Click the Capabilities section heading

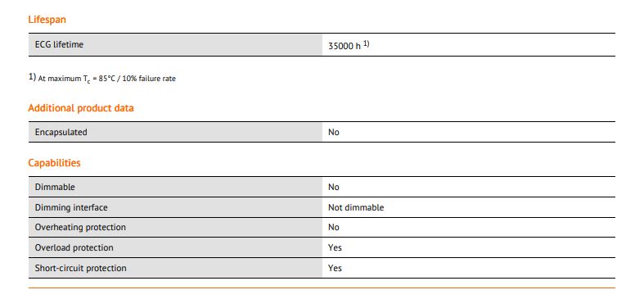(x=54, y=163)
